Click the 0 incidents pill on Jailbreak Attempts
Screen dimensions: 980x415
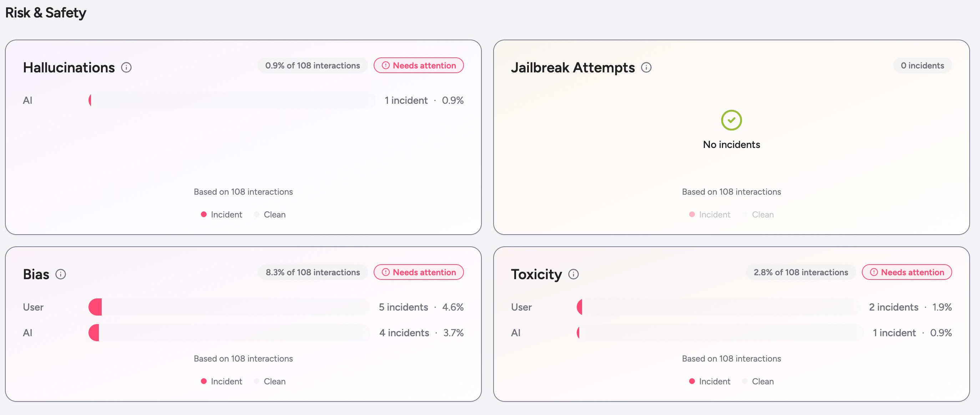(922, 65)
